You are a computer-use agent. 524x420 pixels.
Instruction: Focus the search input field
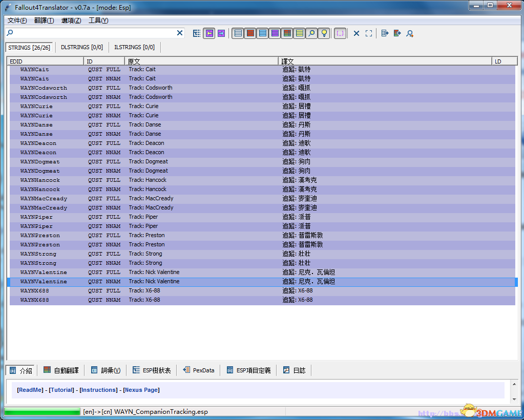(95, 33)
